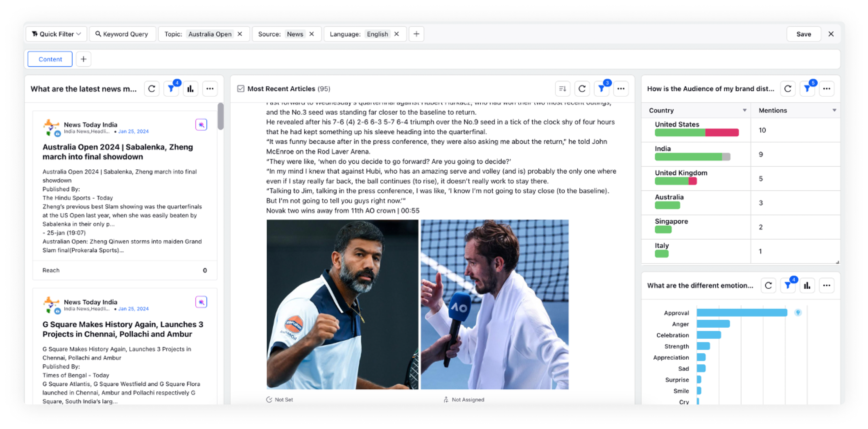
Task: Open the sort icon on Most Recent Articles
Action: pyautogui.click(x=562, y=88)
